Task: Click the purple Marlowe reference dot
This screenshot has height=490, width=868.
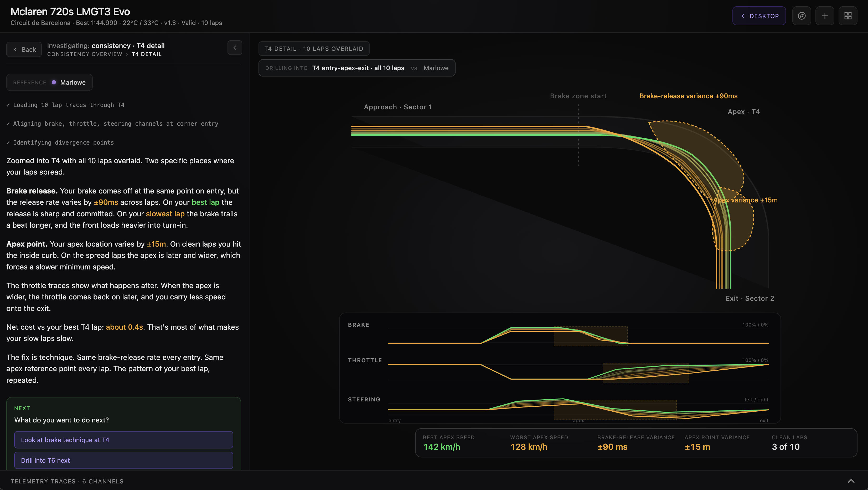Action: (54, 82)
